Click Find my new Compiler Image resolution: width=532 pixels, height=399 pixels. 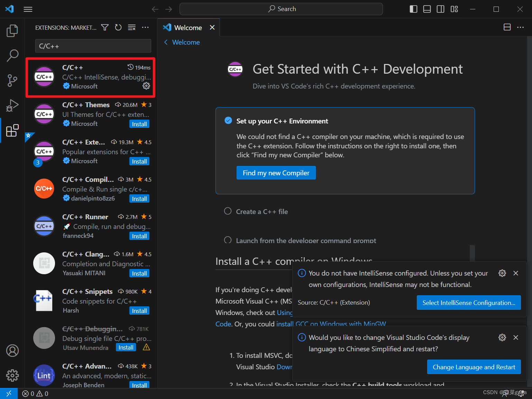click(x=276, y=173)
